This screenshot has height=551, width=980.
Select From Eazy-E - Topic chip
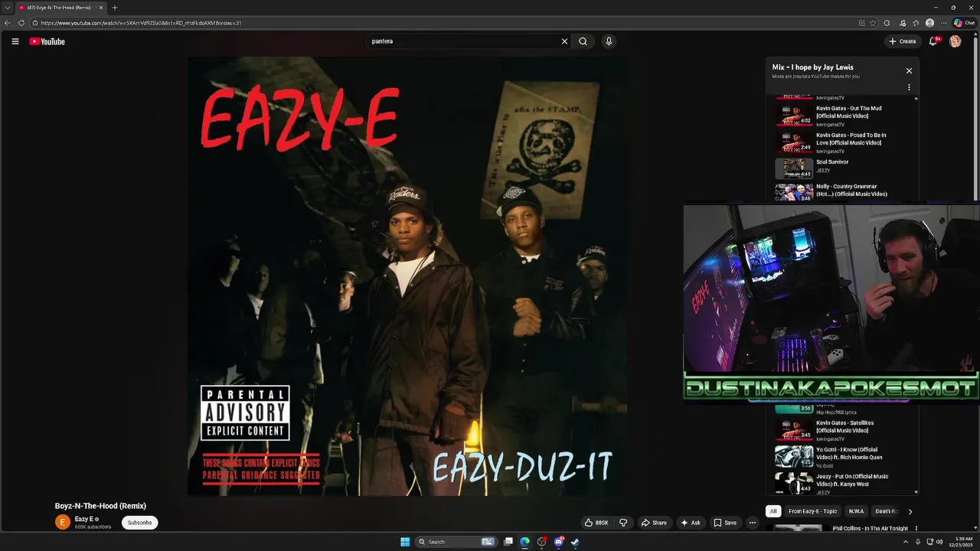tap(812, 511)
